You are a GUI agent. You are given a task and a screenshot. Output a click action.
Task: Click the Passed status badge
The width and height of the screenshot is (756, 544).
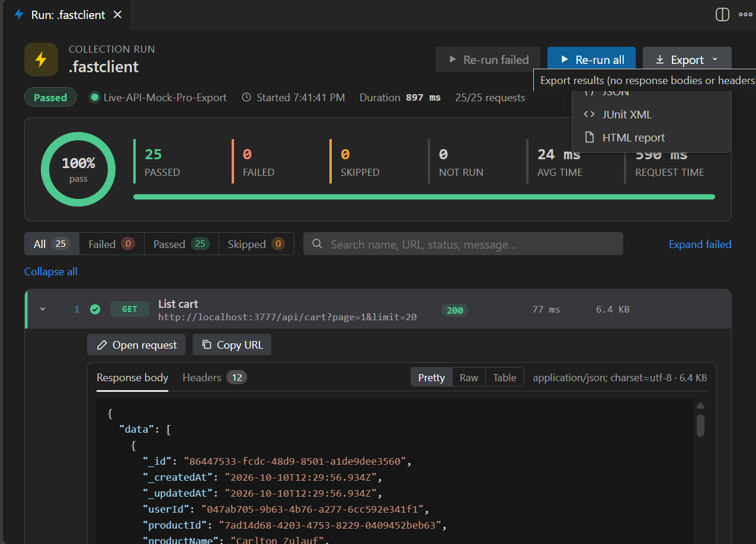50,98
